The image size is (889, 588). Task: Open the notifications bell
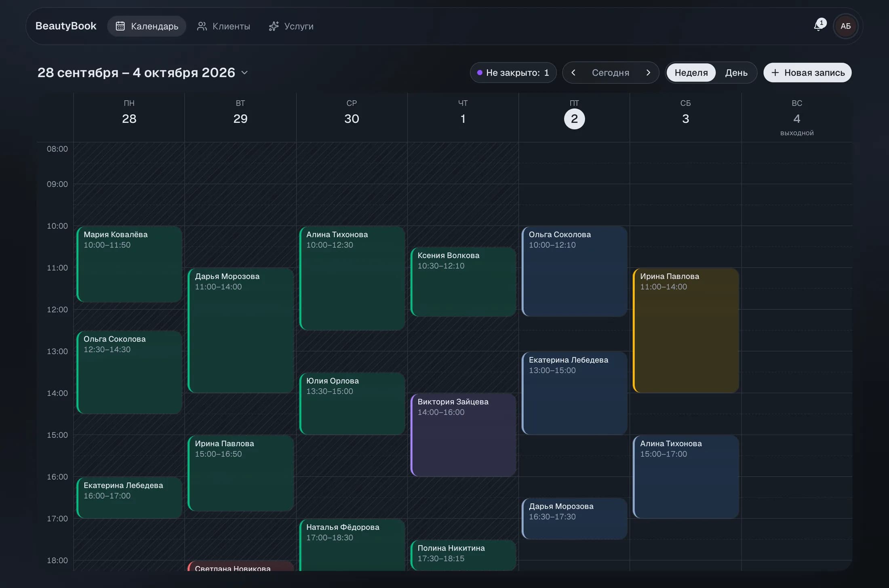click(819, 26)
